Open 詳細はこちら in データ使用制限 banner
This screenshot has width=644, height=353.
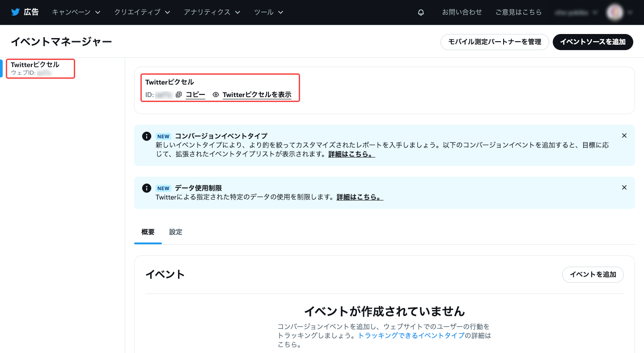click(x=360, y=197)
